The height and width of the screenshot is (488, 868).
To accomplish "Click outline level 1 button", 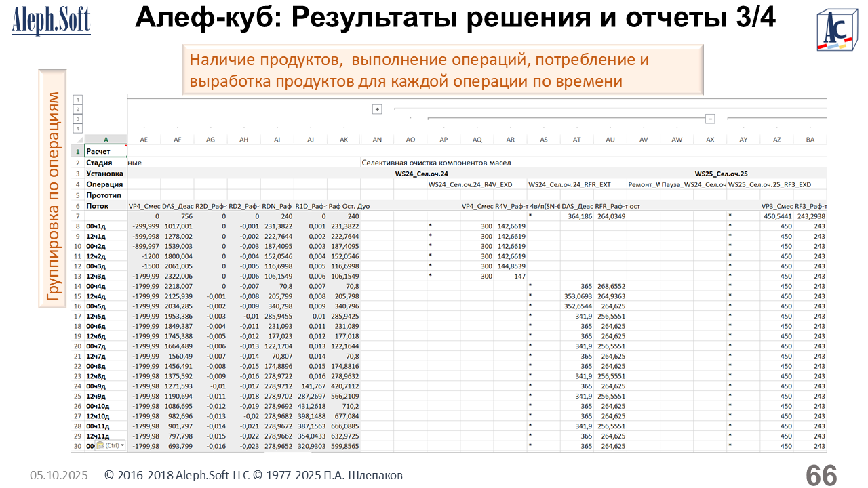I will (78, 99).
